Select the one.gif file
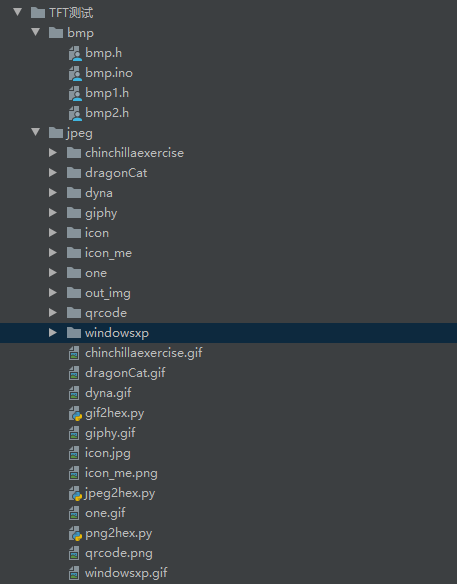 pyautogui.click(x=105, y=513)
